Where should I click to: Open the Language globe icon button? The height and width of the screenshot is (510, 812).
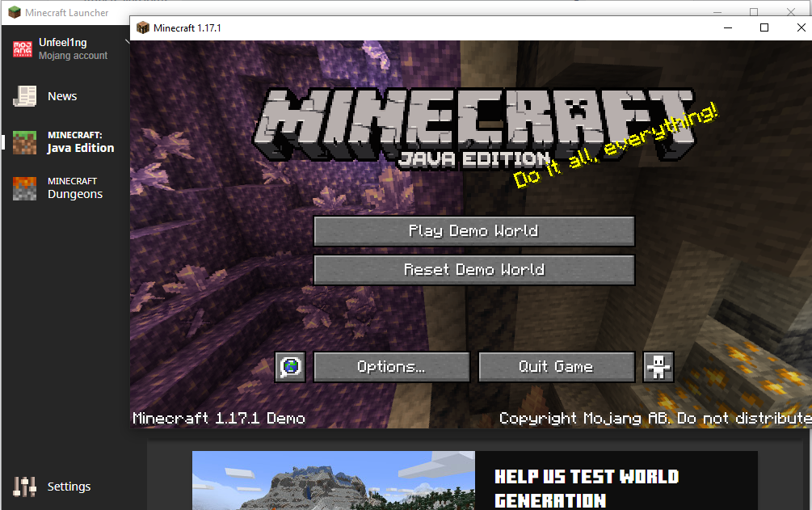(x=290, y=367)
